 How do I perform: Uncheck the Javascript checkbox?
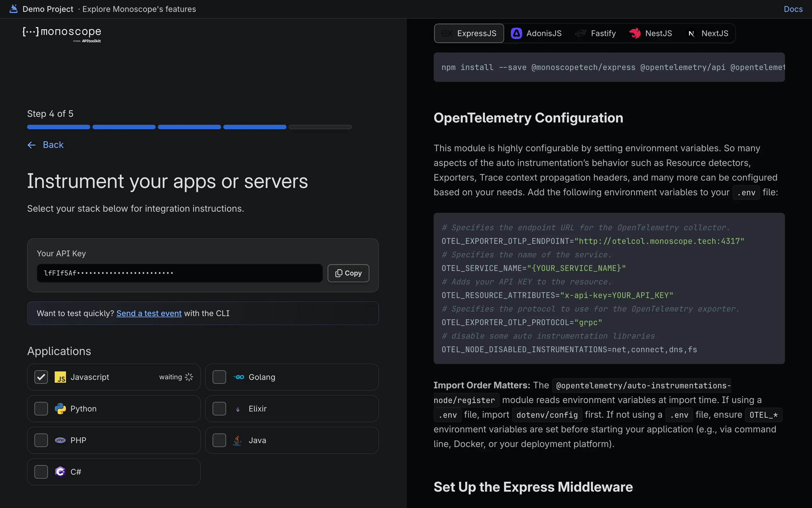click(x=41, y=377)
